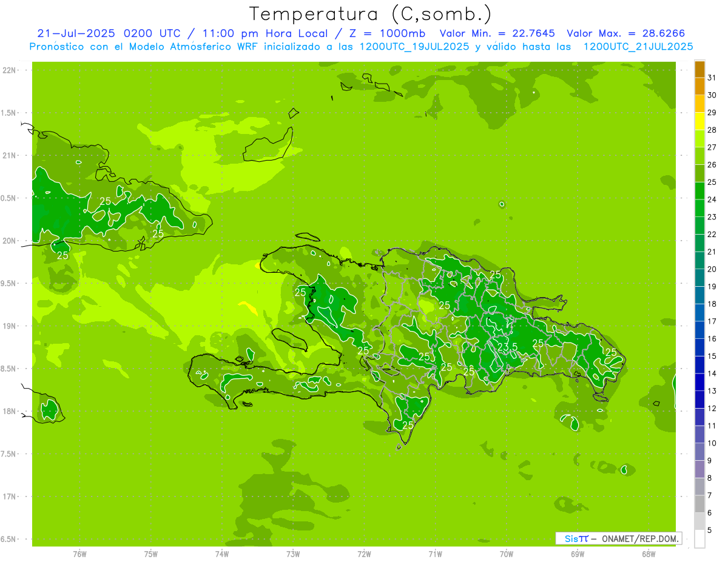The width and height of the screenshot is (728, 562).
Task: Click the "69W" longitude label
Action: pos(578,554)
